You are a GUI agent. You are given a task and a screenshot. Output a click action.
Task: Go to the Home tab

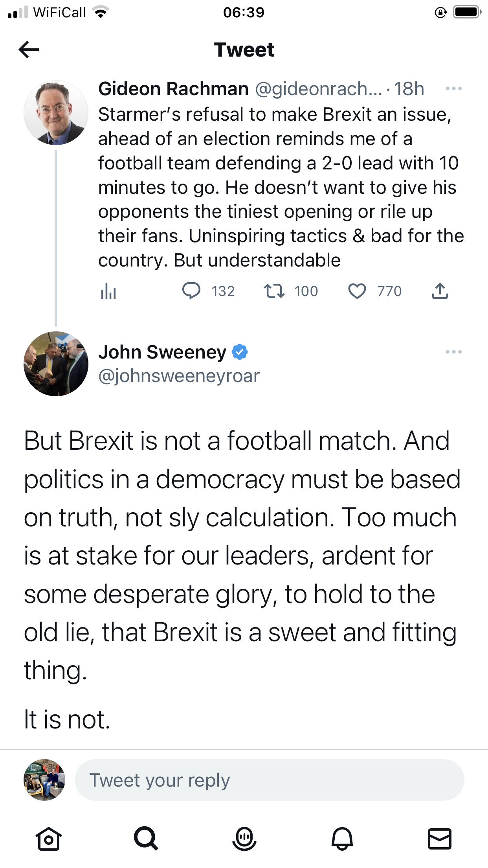(49, 839)
